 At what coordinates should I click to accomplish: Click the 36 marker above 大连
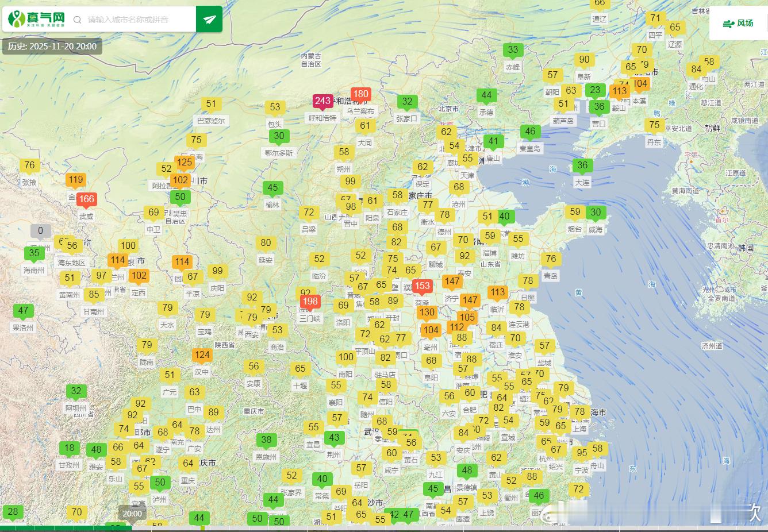point(582,165)
